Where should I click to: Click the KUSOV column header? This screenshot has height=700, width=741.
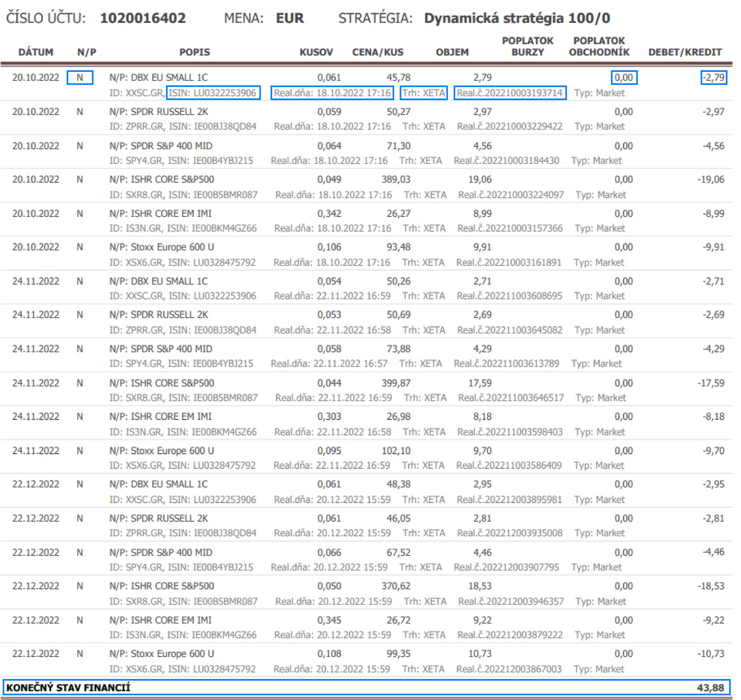click(316, 52)
